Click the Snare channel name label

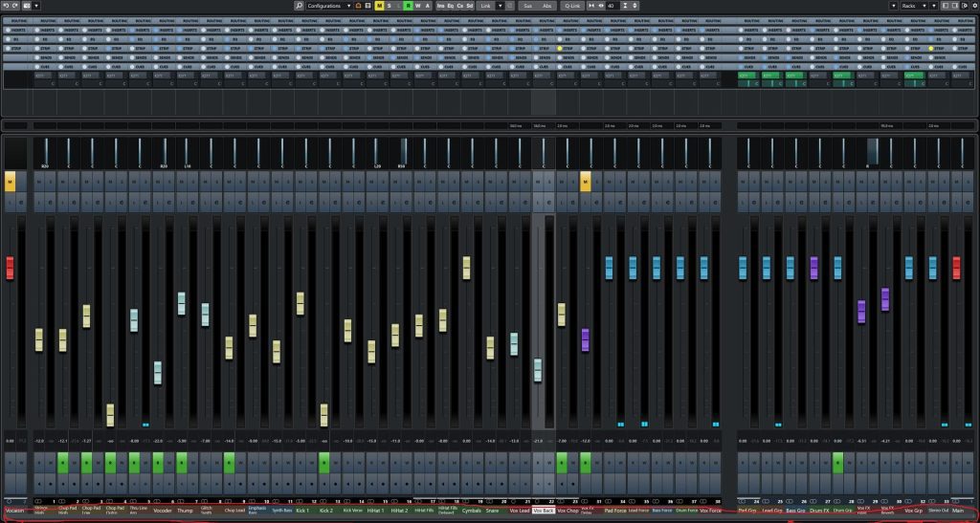point(492,511)
